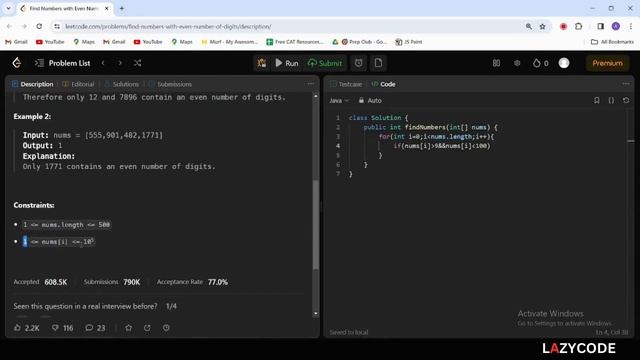Go to previous problem arrow
Screen dimensions: 640x360
pyautogui.click(x=103, y=63)
